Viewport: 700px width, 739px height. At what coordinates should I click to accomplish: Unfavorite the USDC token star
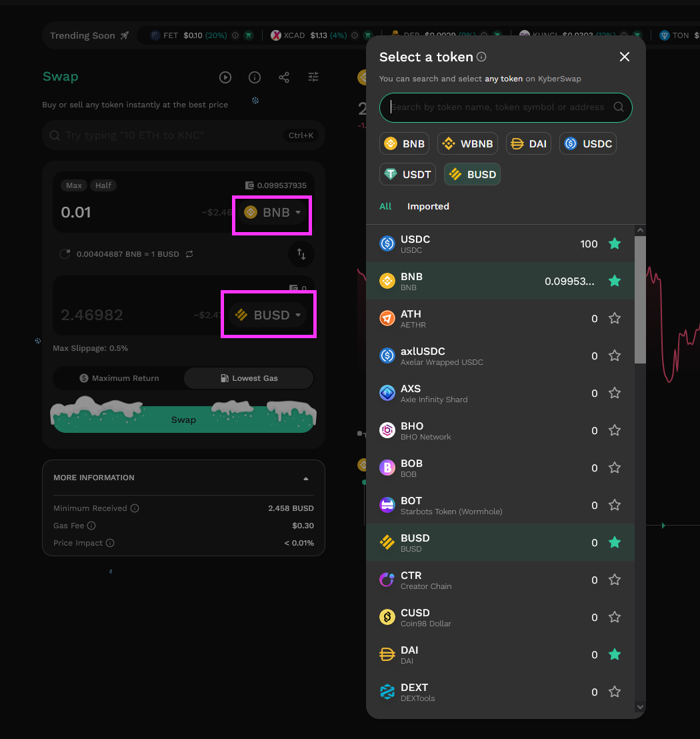[x=614, y=243]
